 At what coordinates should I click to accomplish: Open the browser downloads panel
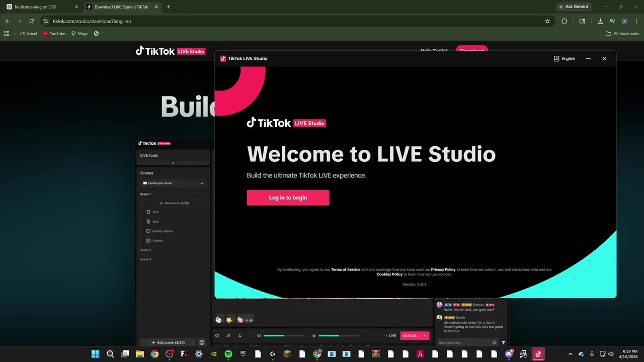tap(600, 21)
